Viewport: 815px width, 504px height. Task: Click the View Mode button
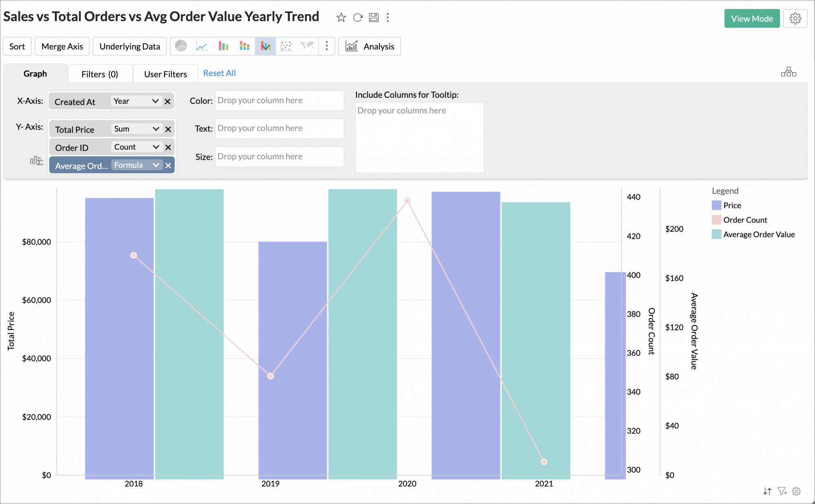(x=751, y=19)
